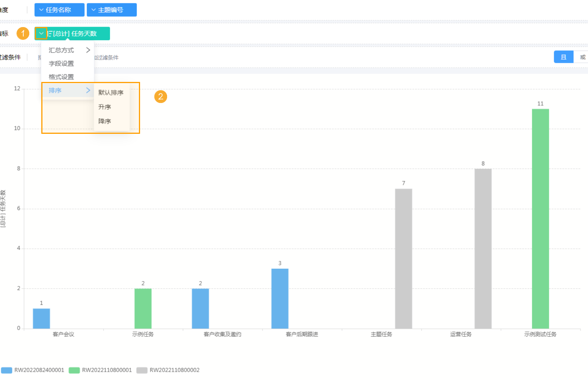Click the gray 主题任务 bar
The height and width of the screenshot is (380, 588).
point(403,259)
